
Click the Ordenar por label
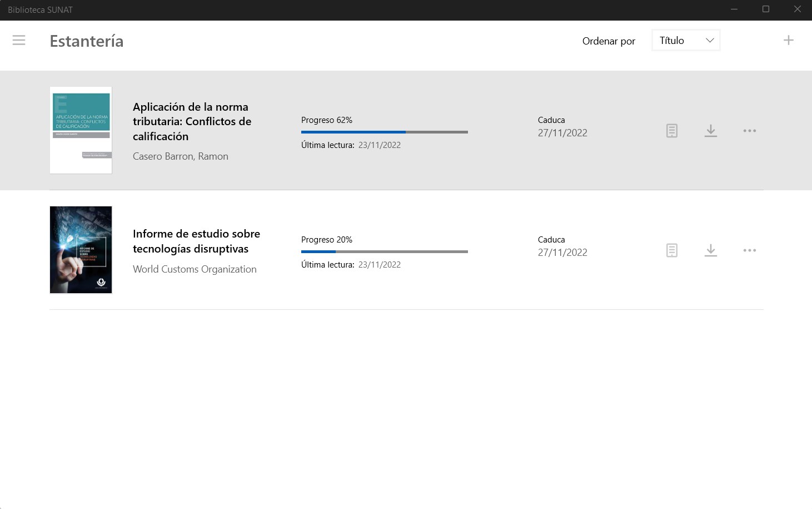point(609,41)
